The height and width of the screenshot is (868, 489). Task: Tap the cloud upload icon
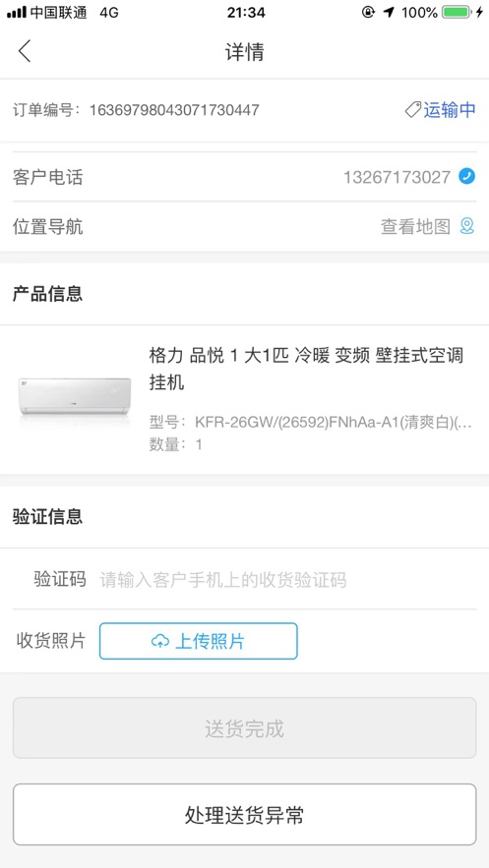point(160,641)
